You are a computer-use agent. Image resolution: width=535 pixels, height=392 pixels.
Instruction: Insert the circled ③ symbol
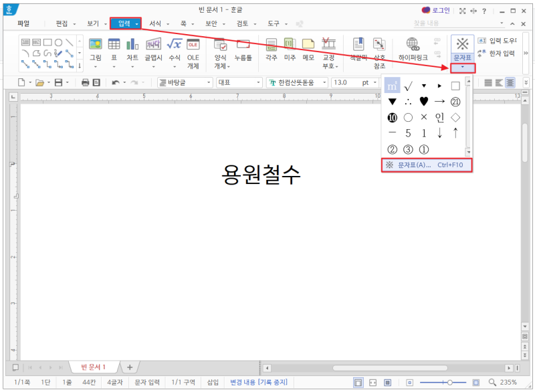click(x=408, y=149)
